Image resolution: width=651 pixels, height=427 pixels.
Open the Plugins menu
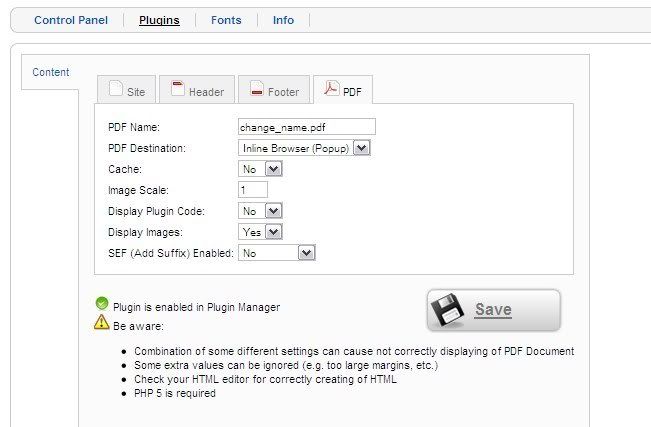tap(159, 20)
